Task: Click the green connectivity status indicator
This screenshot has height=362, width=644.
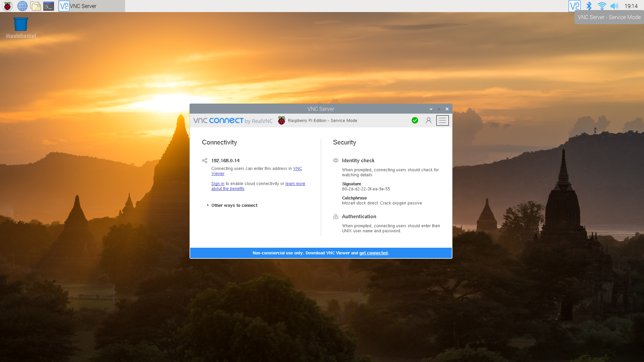Action: tap(415, 120)
